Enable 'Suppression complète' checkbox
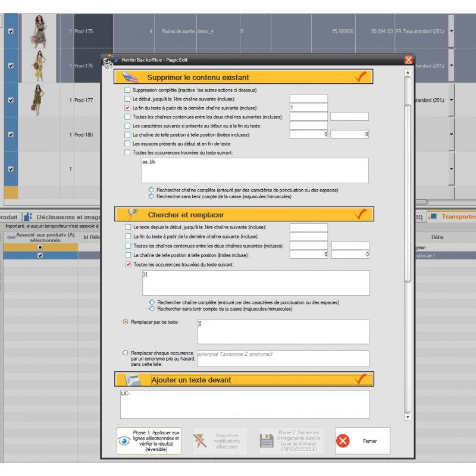Viewport: 476px width, 476px height. click(127, 90)
